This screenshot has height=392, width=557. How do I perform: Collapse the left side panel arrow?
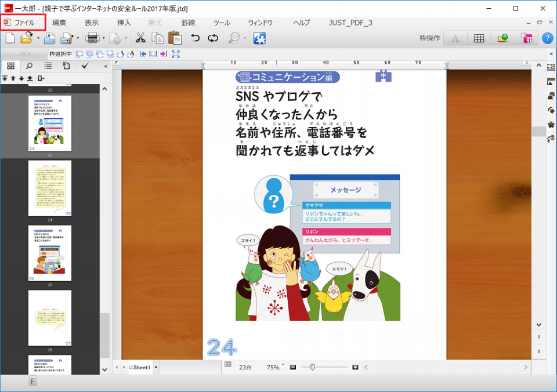click(105, 66)
